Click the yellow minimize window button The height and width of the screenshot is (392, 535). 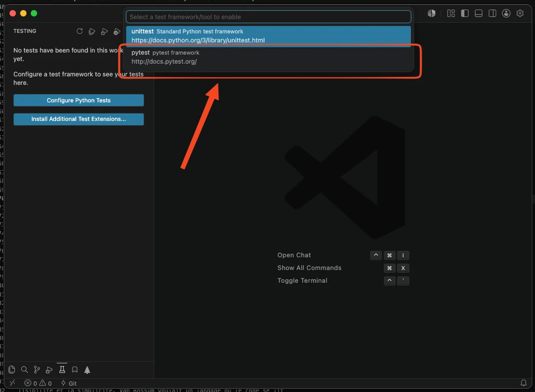pos(23,13)
